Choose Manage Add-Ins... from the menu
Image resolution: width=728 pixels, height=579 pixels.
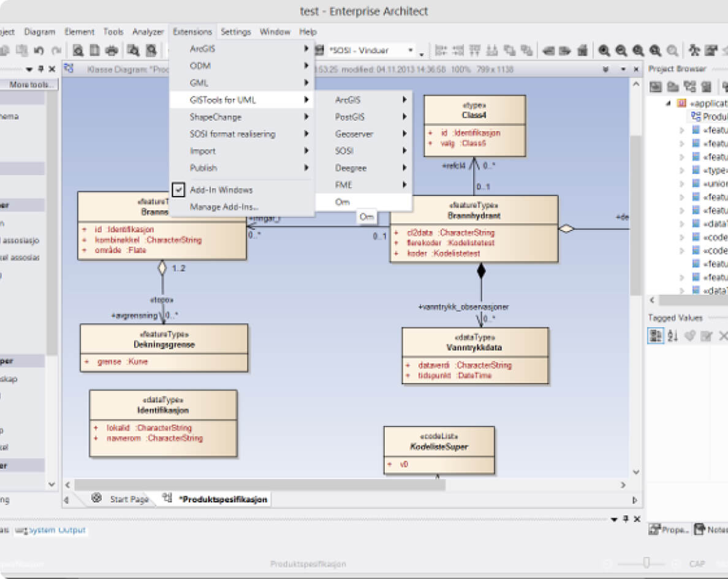[224, 207]
